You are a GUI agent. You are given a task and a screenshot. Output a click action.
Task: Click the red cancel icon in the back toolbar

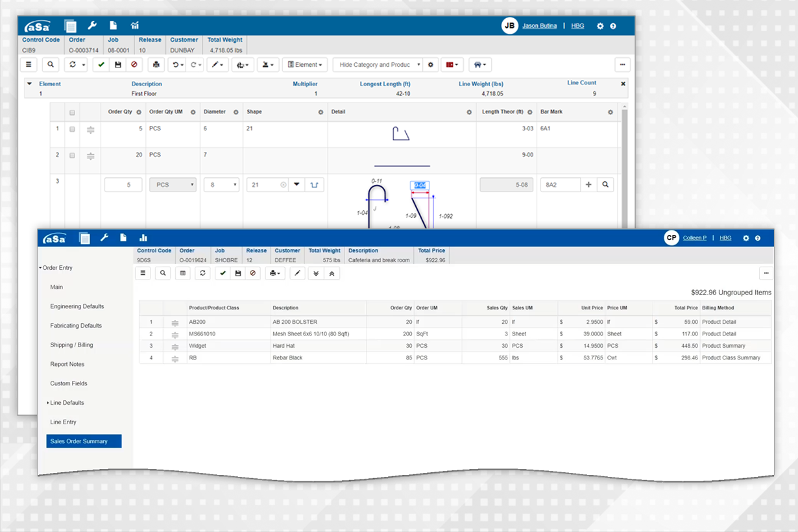pyautogui.click(x=134, y=65)
